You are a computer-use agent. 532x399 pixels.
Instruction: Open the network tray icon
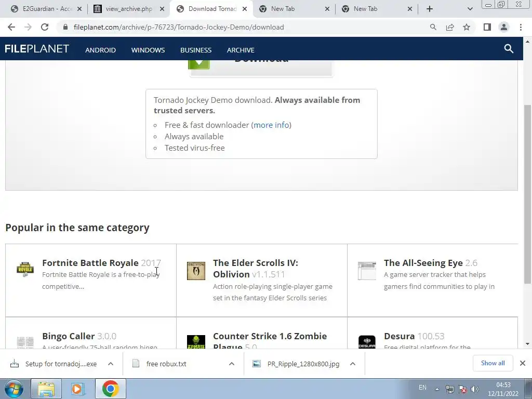coord(449,389)
